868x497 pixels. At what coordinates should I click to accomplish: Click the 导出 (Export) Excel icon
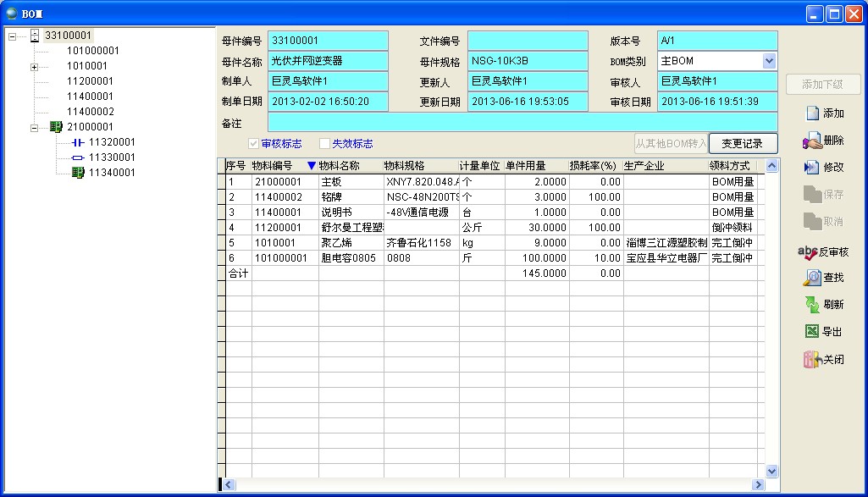click(x=812, y=332)
